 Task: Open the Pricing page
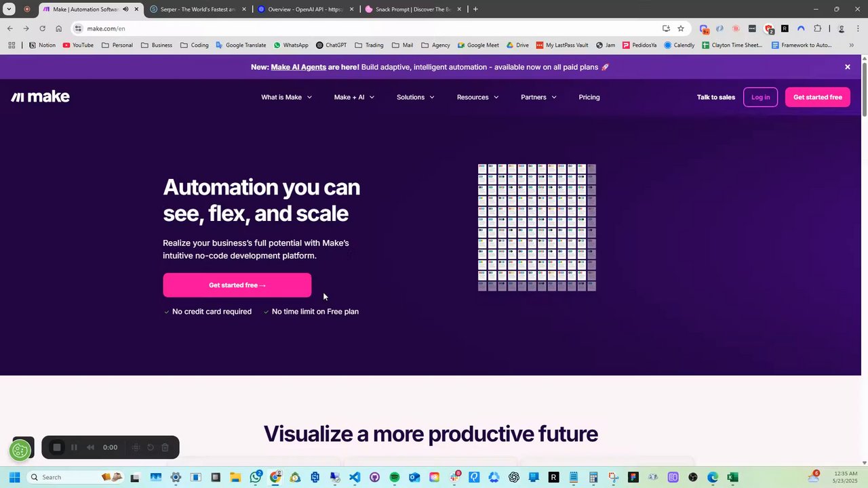point(589,97)
